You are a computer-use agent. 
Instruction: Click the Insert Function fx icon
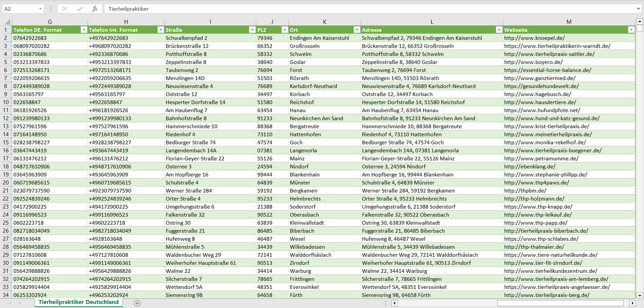94,9
